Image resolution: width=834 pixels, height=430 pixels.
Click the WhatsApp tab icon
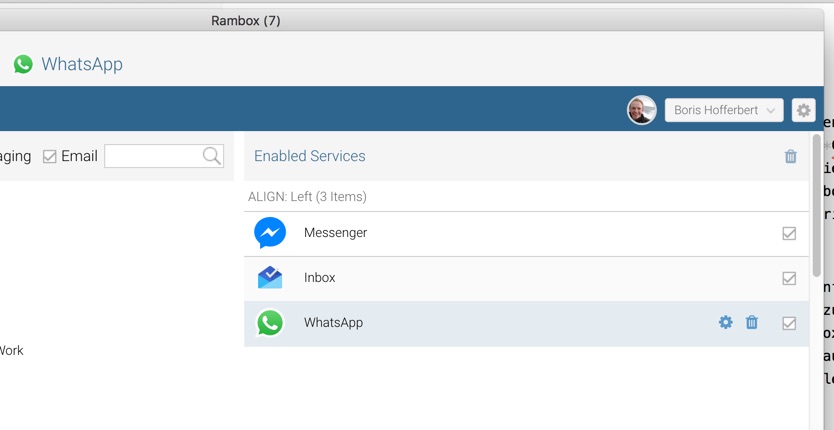[23, 64]
